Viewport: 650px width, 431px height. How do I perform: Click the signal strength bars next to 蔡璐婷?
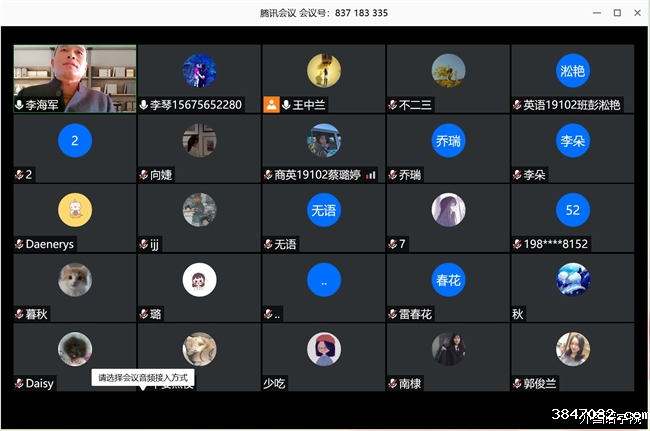click(371, 175)
